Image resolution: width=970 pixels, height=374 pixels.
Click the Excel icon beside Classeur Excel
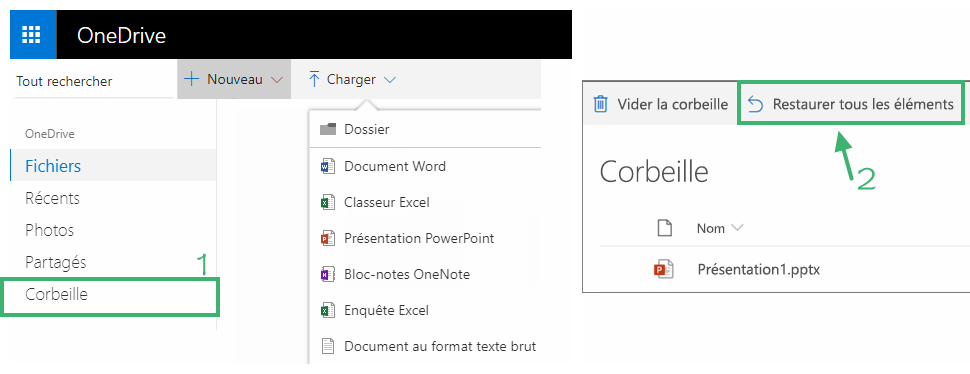pos(327,202)
